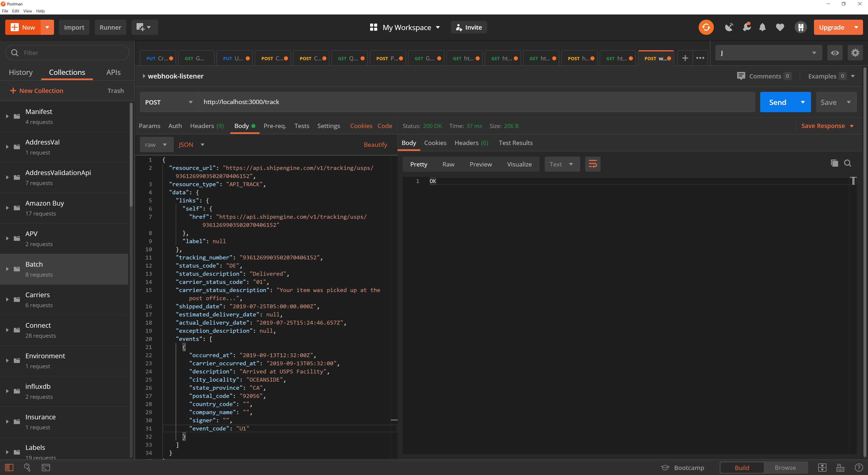This screenshot has width=868, height=475.
Task: Click the settings gear icon top right
Action: click(x=855, y=53)
